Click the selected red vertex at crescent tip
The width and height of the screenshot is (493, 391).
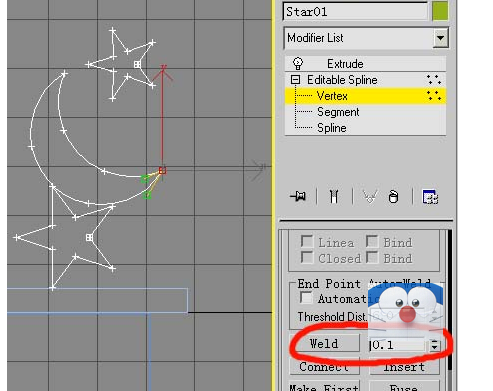(162, 170)
